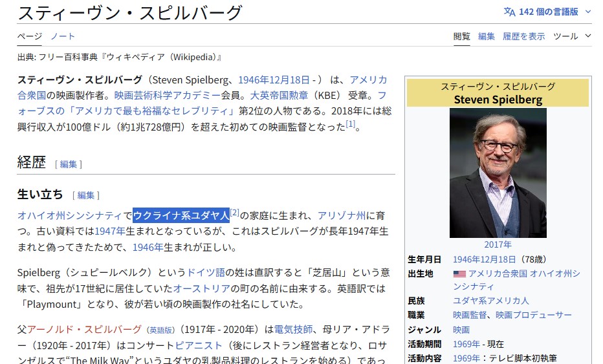Click the United States flag icon
Screen dimensions: 603x364
pyautogui.click(x=459, y=274)
